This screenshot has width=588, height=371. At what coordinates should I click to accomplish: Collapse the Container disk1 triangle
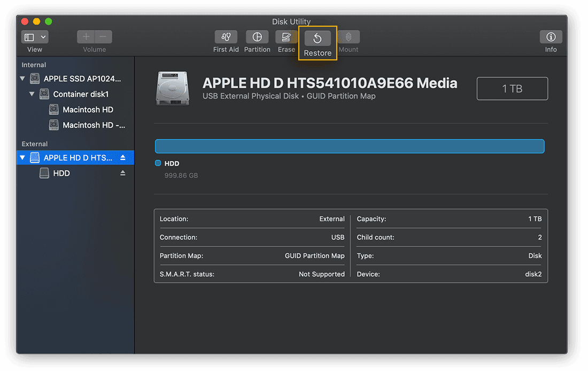tap(32, 94)
